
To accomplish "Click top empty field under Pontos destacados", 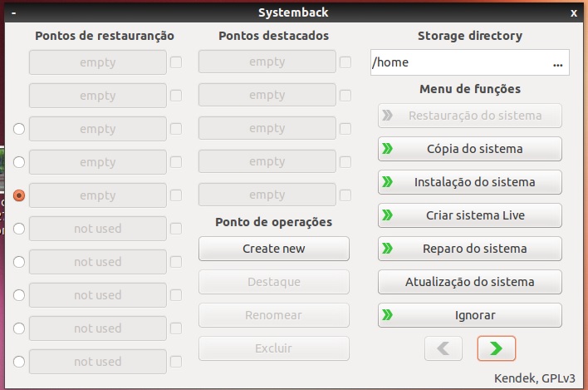I will coord(267,62).
